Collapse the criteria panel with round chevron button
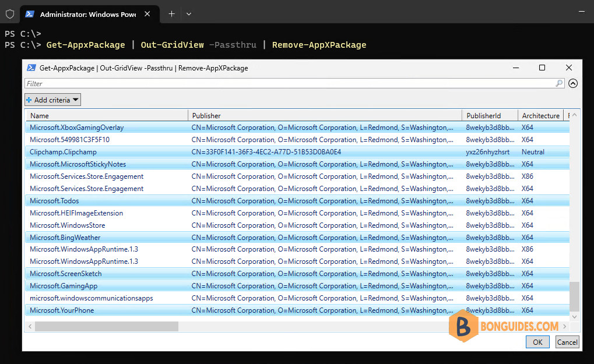This screenshot has width=594, height=364. [573, 83]
